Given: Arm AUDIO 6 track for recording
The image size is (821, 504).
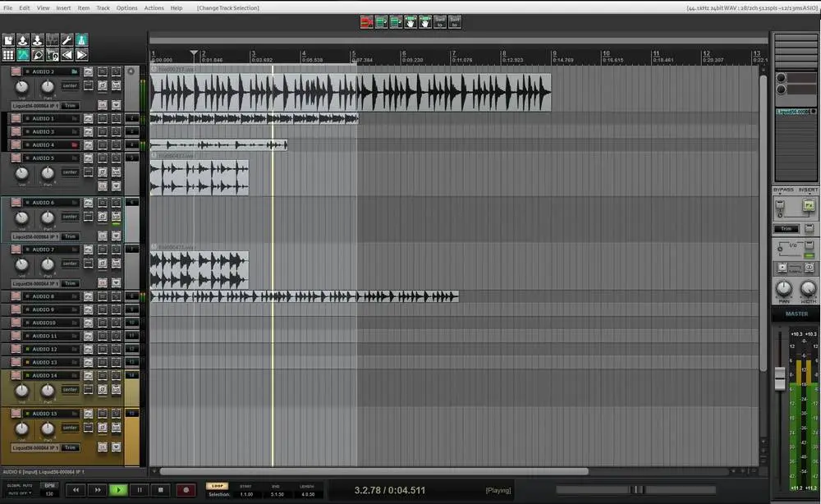Looking at the screenshot, I should (x=16, y=203).
